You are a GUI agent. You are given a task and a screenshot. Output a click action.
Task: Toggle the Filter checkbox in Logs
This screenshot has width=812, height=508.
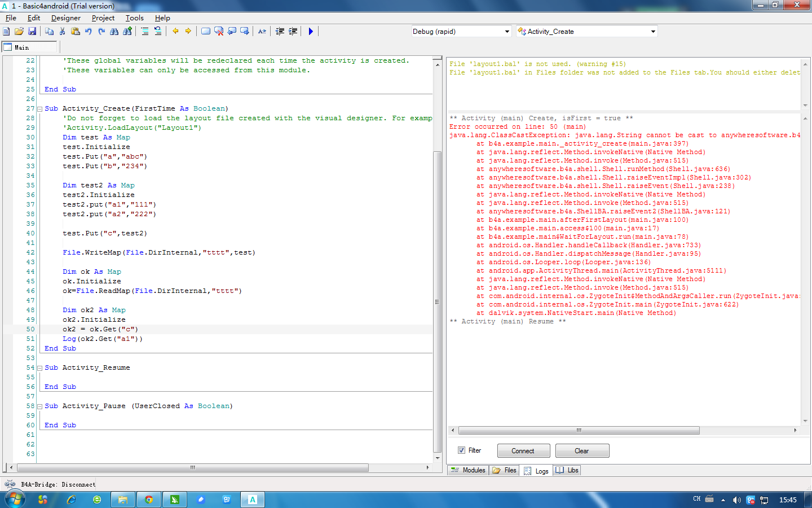coord(462,450)
